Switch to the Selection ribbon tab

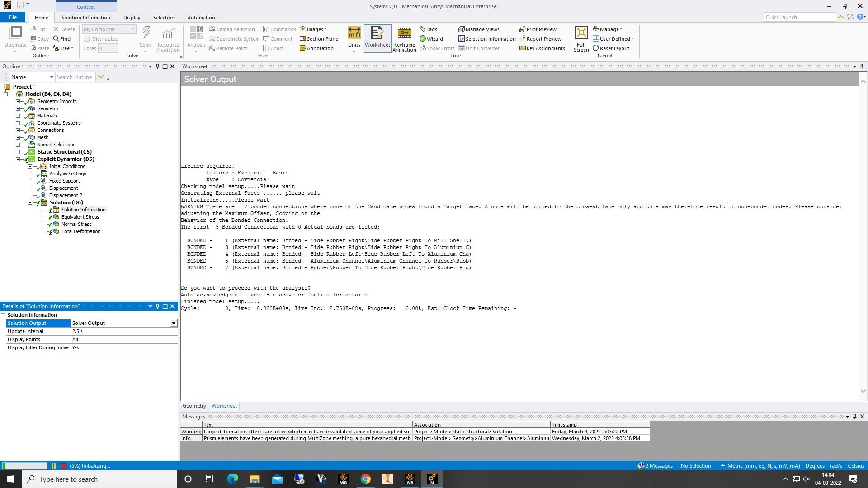click(164, 18)
